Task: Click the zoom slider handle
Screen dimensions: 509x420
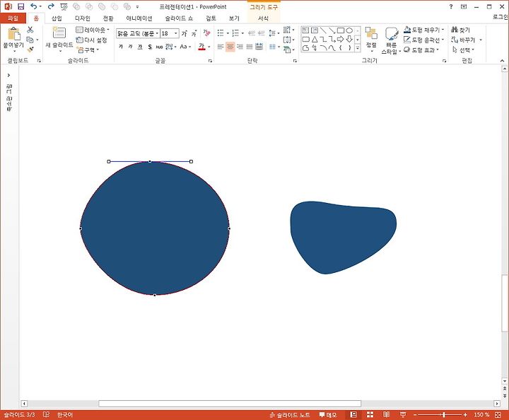Action: pyautogui.click(x=443, y=415)
